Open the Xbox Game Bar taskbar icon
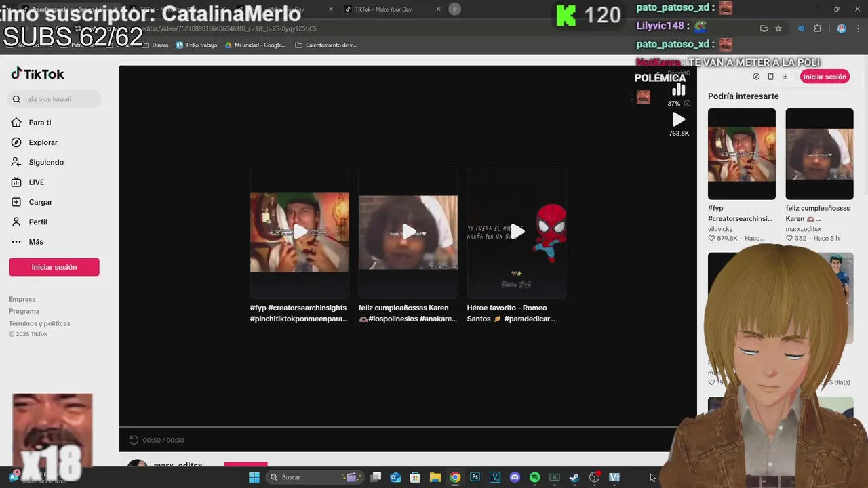Viewport: 868px width, 488px height. coord(554,477)
